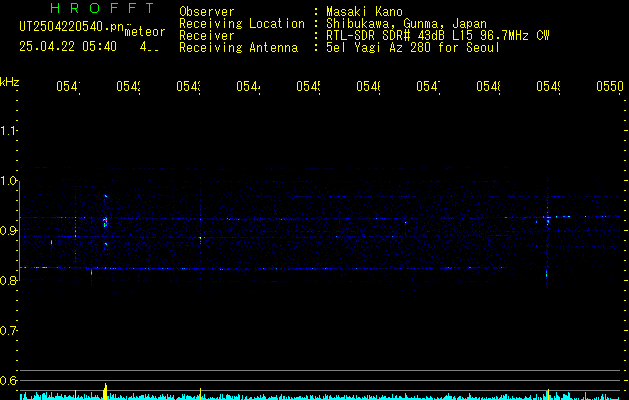Click the 0542 time axis marker

pyautogui.click(x=128, y=86)
